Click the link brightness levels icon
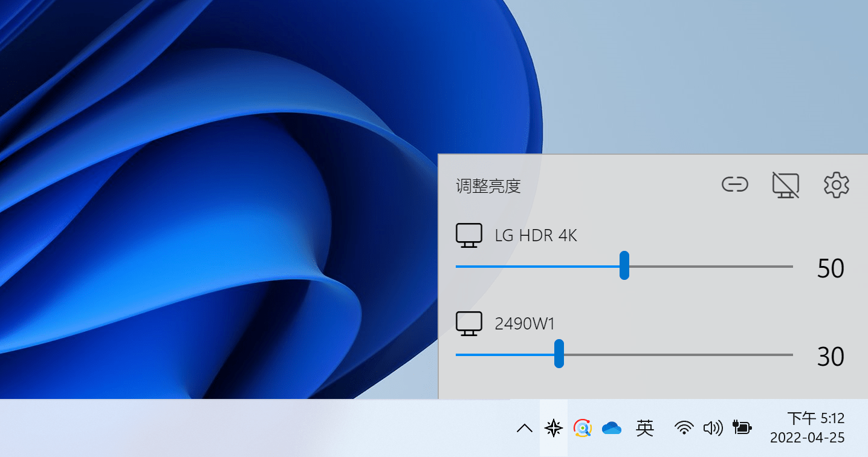Viewport: 868px width, 457px height. pyautogui.click(x=735, y=184)
